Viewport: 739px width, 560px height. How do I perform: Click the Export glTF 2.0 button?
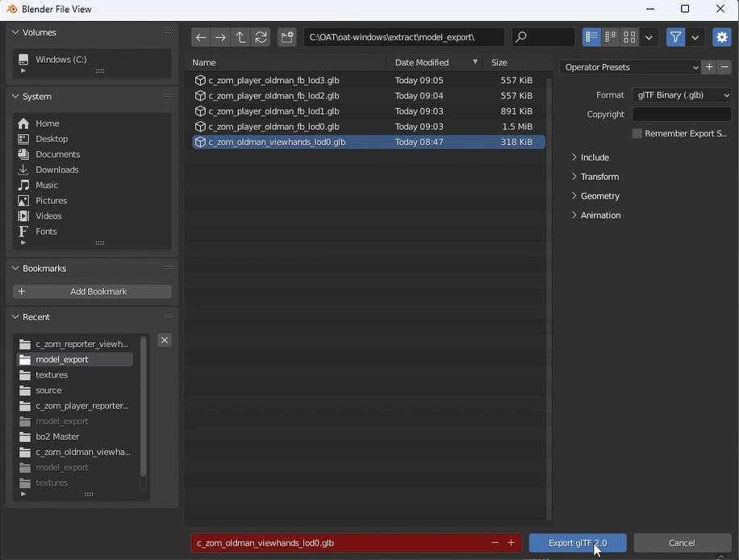click(x=578, y=543)
